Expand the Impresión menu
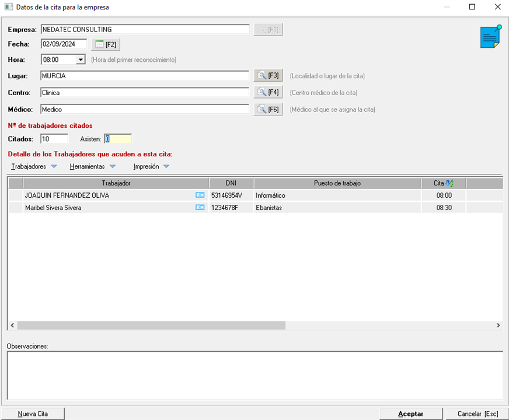 click(151, 166)
